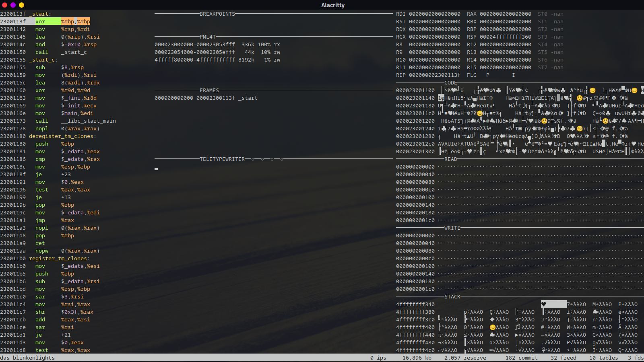Click the 2,057 reserve status entry
Viewport: 644px width, 362px height.
click(465, 358)
